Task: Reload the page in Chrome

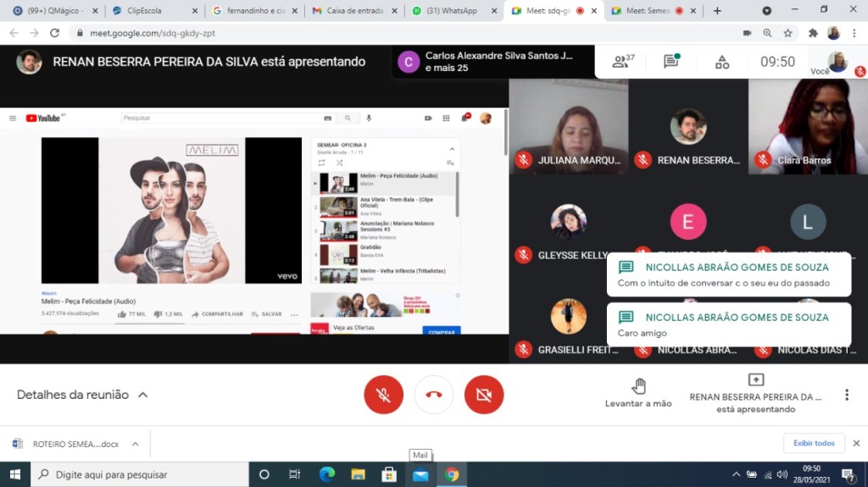Action: tap(55, 33)
